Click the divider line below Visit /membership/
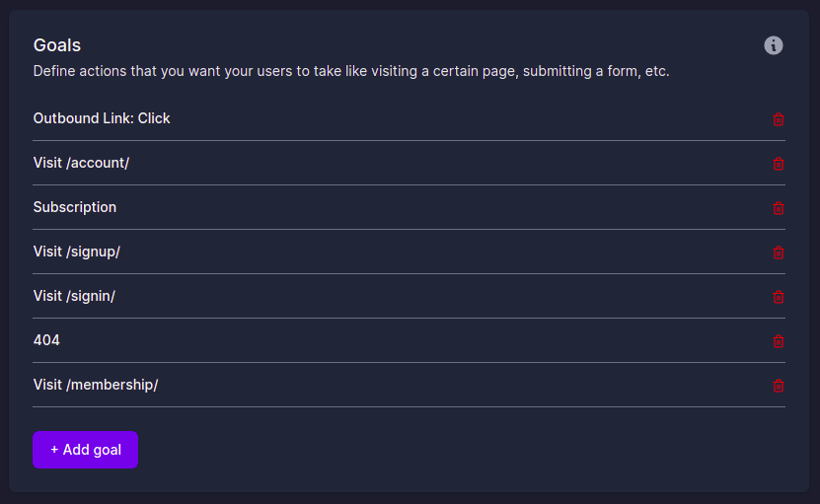The image size is (820, 504). (409, 406)
